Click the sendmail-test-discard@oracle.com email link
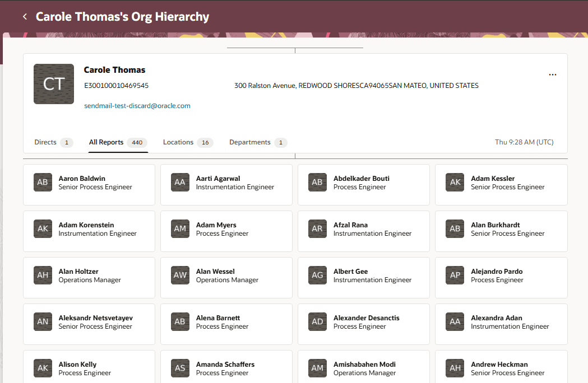Screen dimensions: 588x383 click(137, 105)
